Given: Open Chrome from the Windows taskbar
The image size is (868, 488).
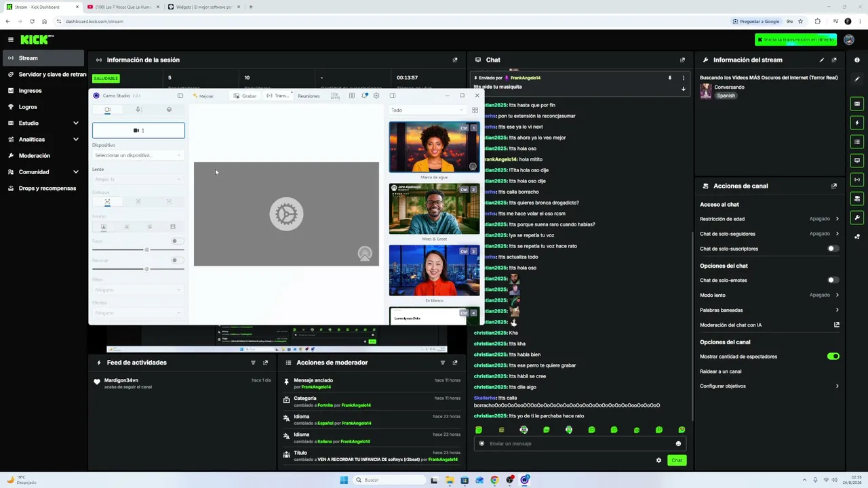Looking at the screenshot, I should [x=494, y=480].
